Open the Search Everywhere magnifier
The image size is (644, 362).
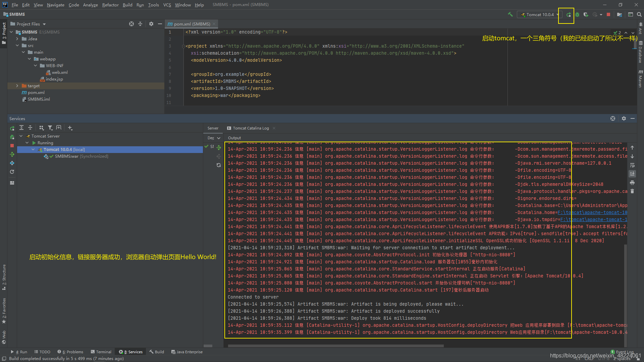pos(639,15)
